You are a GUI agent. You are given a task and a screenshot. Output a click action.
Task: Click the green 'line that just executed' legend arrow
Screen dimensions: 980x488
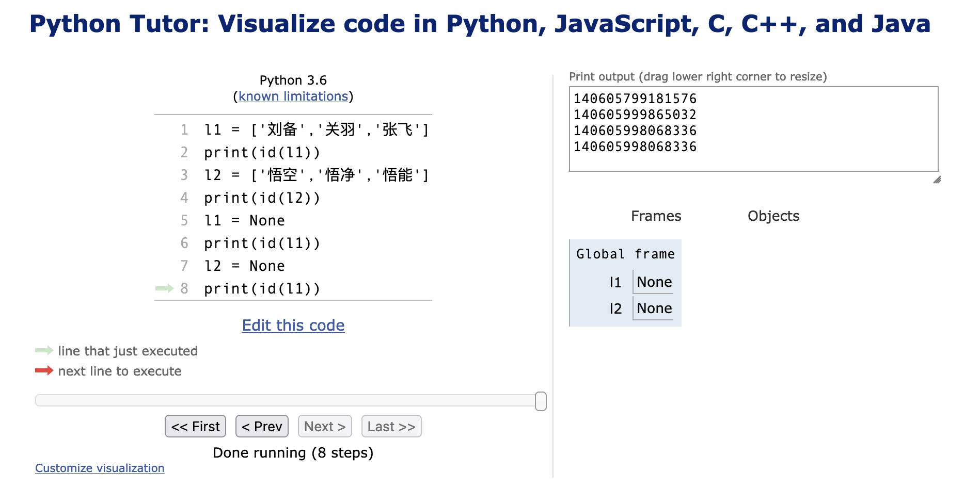pyautogui.click(x=44, y=351)
